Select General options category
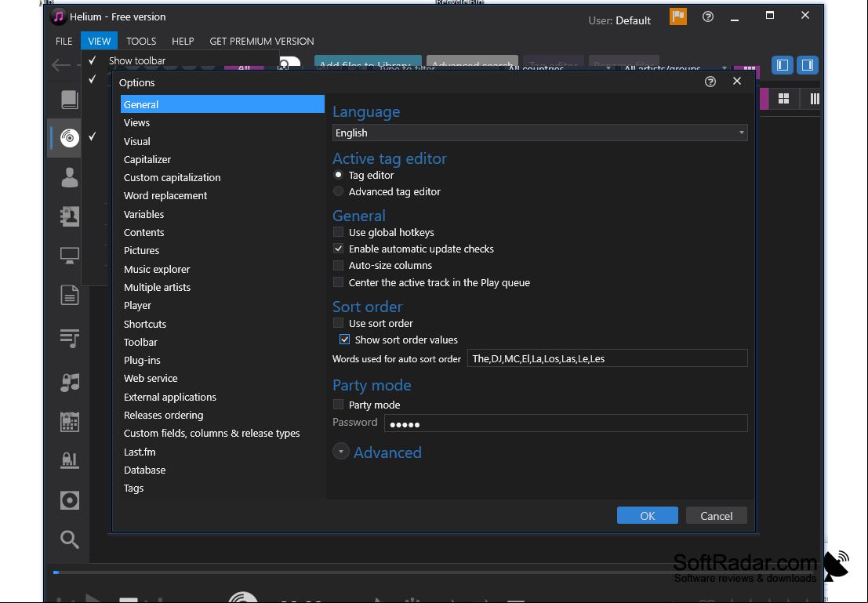This screenshot has width=868, height=603. (x=223, y=104)
